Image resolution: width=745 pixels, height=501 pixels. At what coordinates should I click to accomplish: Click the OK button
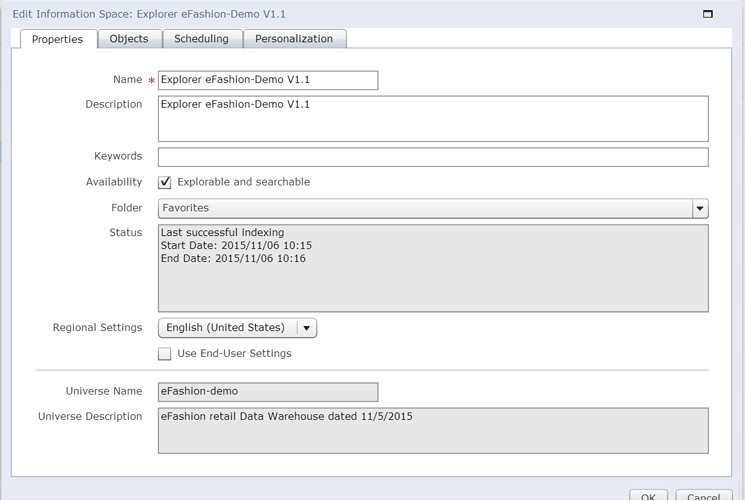648,496
